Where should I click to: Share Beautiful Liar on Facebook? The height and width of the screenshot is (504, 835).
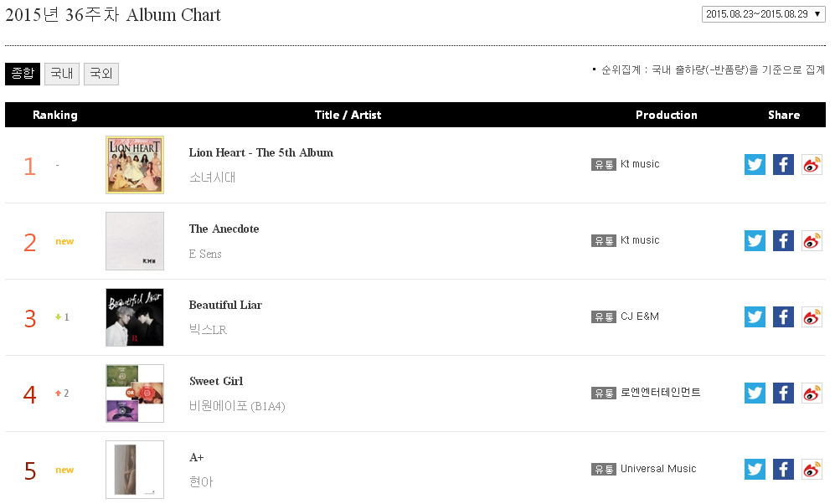pos(783,317)
